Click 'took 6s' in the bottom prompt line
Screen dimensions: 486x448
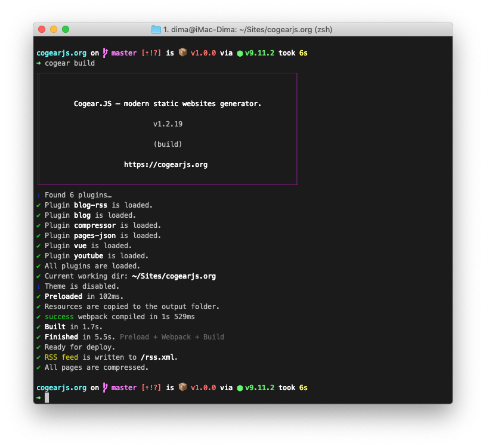coord(293,388)
